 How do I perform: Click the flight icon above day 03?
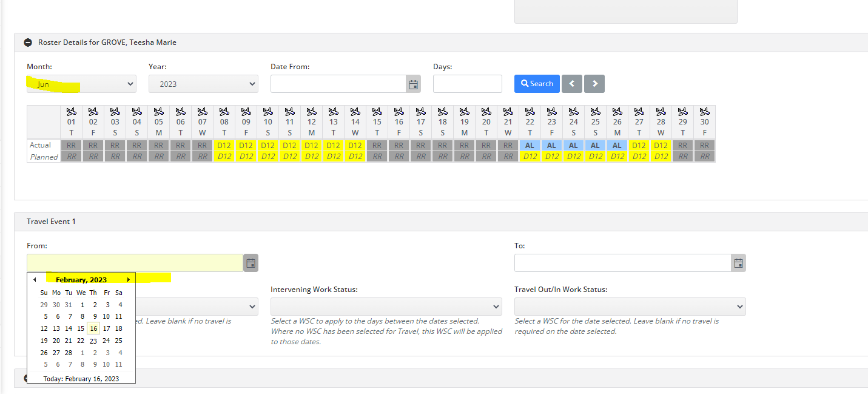(115, 112)
